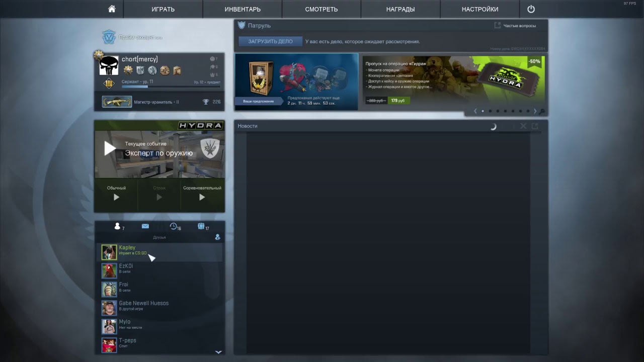Click the event shield emblem

(210, 149)
